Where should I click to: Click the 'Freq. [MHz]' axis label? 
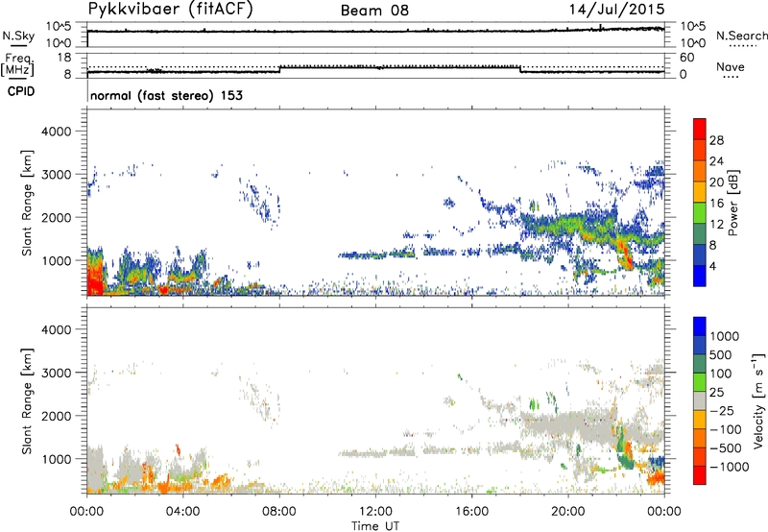point(17,65)
